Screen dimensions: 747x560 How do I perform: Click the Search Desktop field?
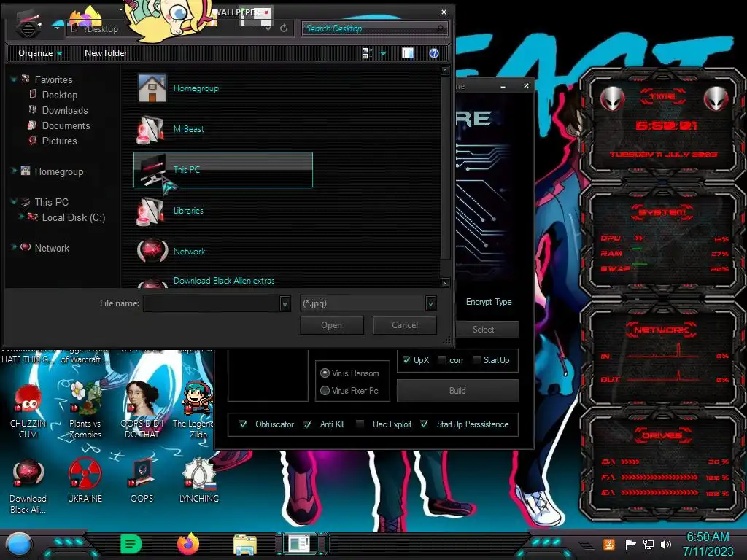[x=375, y=28]
